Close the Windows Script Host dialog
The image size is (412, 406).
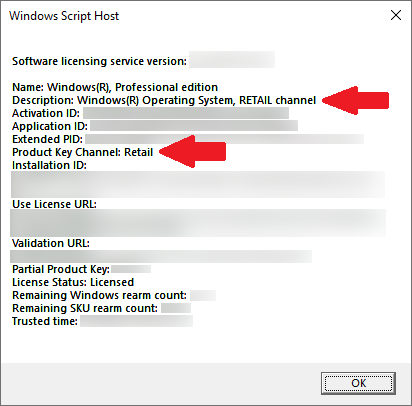[x=396, y=15]
